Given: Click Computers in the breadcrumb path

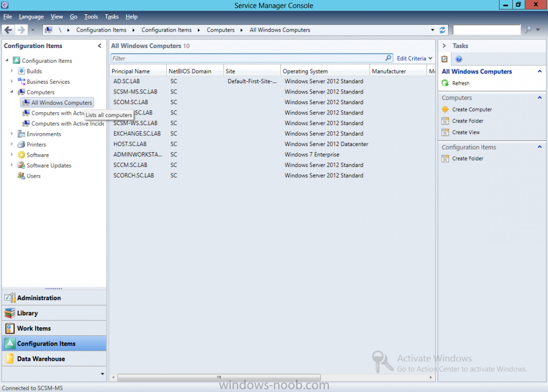Looking at the screenshot, I should pyautogui.click(x=220, y=30).
